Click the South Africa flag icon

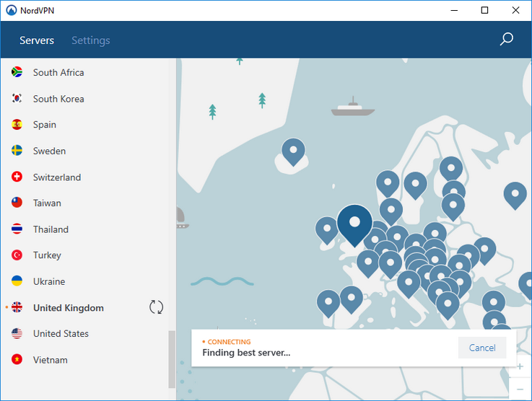point(17,72)
